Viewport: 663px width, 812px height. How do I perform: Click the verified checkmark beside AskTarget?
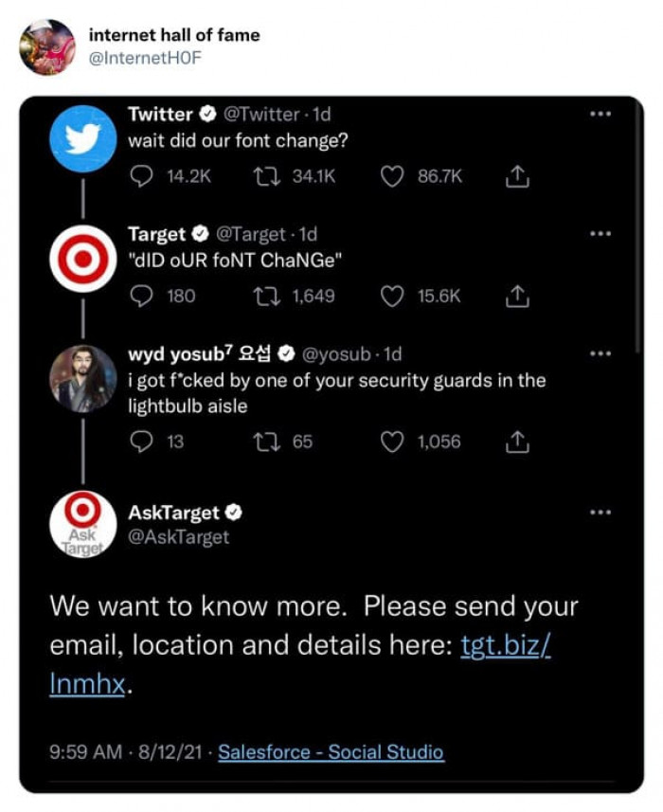coord(234,512)
